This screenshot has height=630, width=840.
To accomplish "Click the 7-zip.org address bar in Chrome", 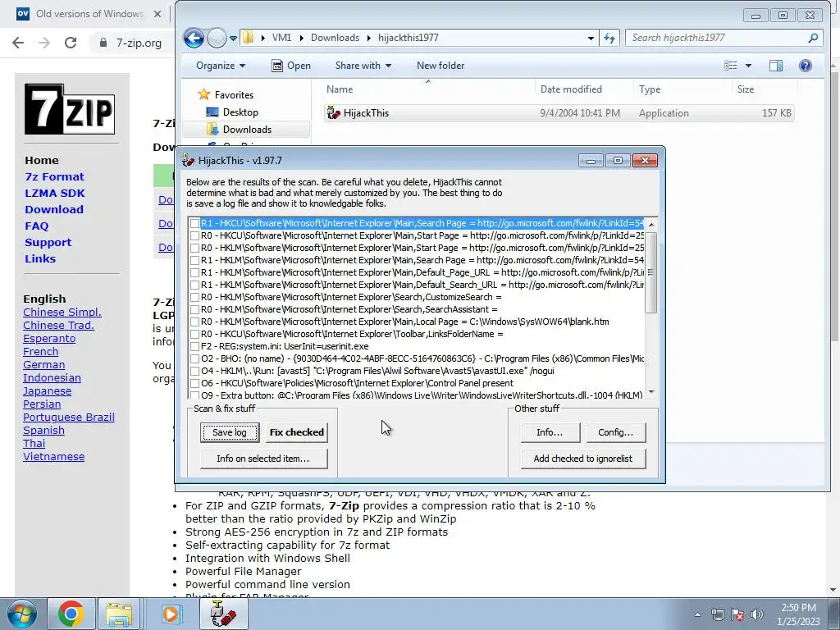I will tap(139, 43).
